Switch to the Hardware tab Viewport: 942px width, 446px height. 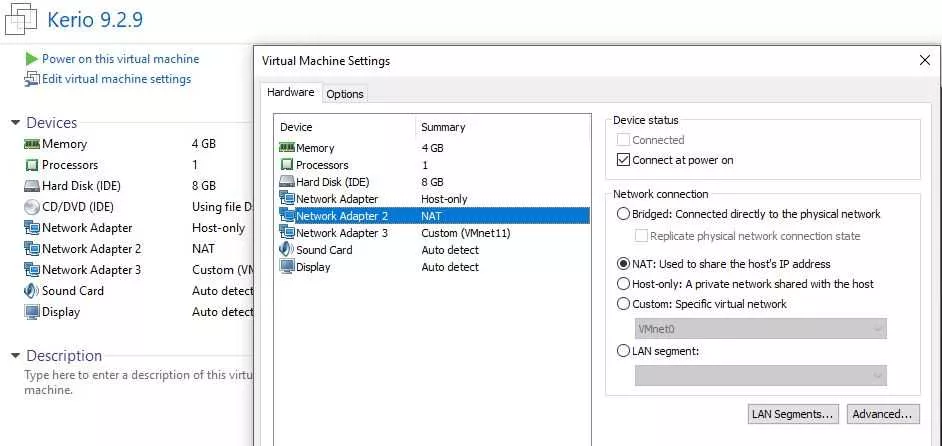click(290, 93)
